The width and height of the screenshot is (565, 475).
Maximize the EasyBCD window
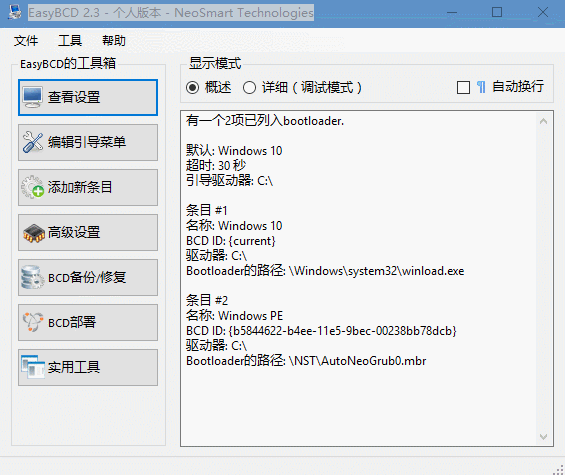coord(497,12)
